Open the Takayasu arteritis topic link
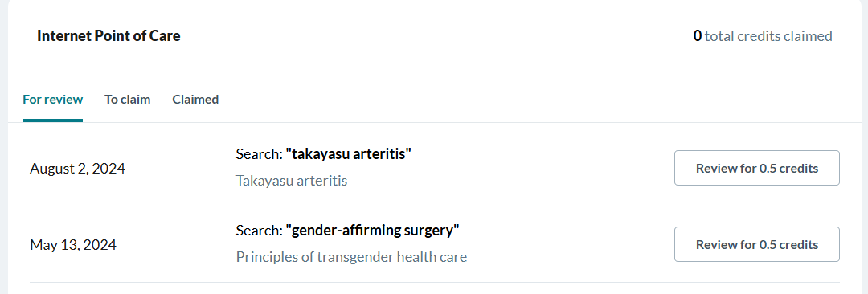 tap(292, 181)
